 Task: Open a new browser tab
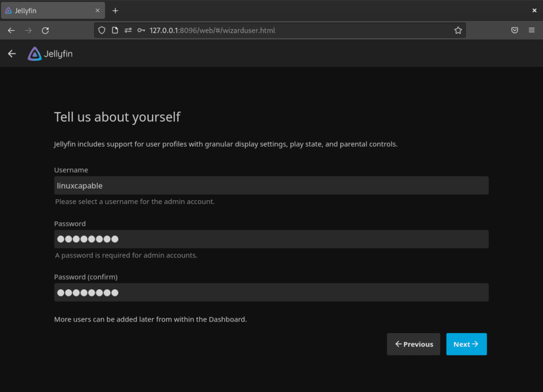click(115, 11)
